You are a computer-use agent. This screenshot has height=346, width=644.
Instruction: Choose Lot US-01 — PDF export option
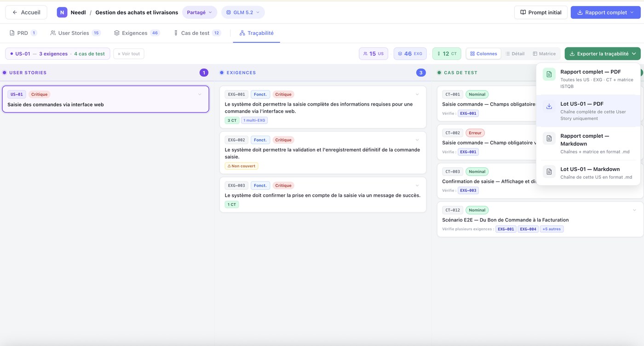(x=588, y=111)
